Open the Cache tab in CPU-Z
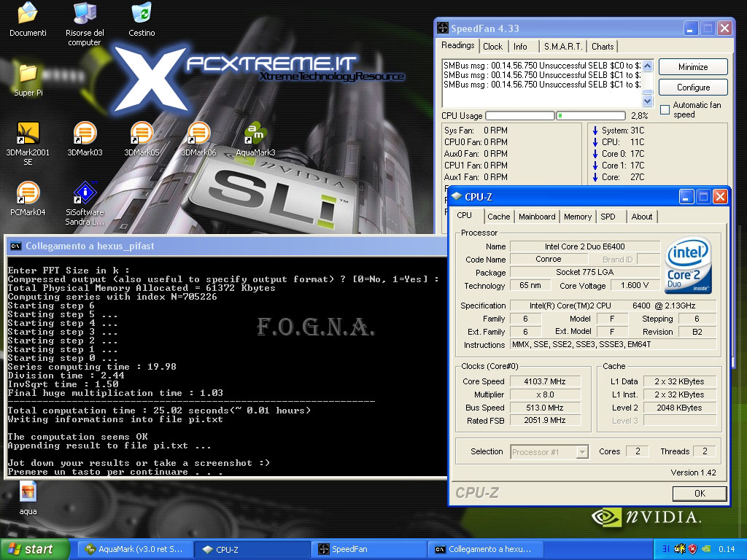747x560 pixels. tap(499, 217)
